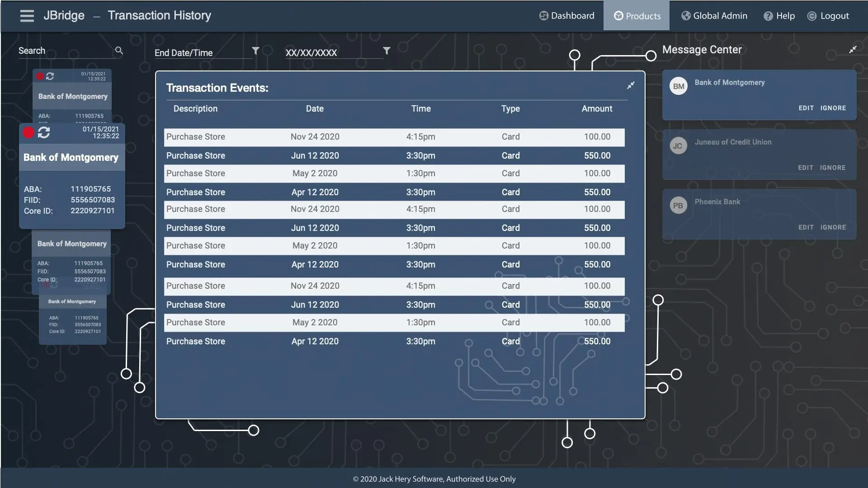Click EDIT on Bank of Montgomery message
This screenshot has width=868, height=488.
point(806,108)
